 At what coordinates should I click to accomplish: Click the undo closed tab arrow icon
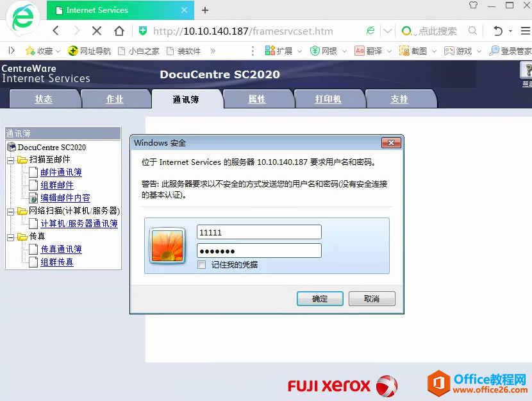(x=498, y=31)
